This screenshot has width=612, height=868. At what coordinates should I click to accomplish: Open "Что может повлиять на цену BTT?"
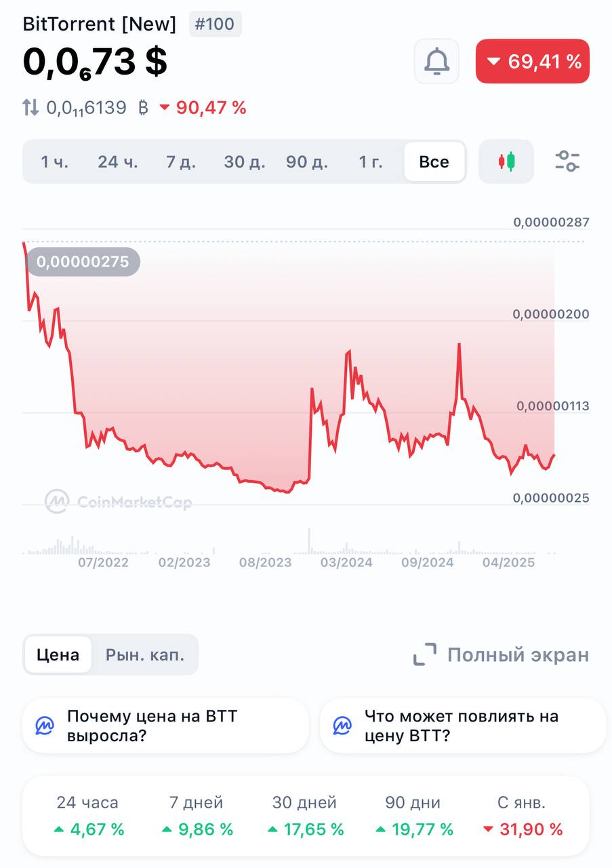(x=462, y=726)
